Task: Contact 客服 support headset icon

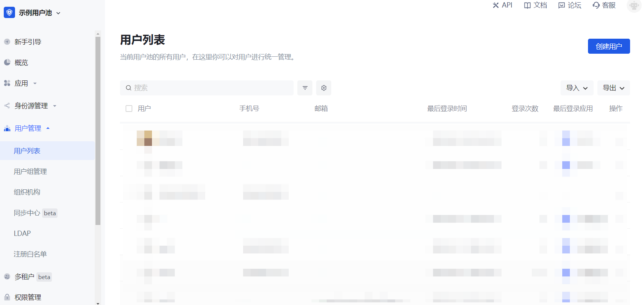Action: [596, 5]
